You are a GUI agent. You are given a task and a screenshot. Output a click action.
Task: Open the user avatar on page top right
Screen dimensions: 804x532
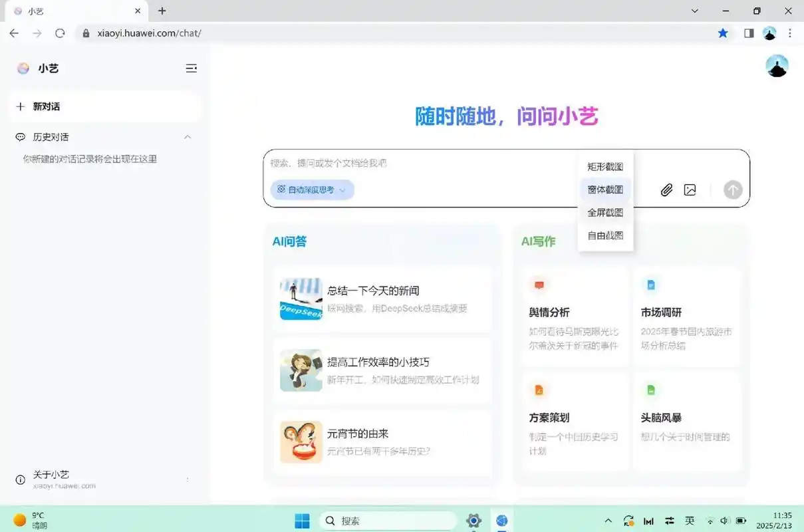[x=777, y=66]
